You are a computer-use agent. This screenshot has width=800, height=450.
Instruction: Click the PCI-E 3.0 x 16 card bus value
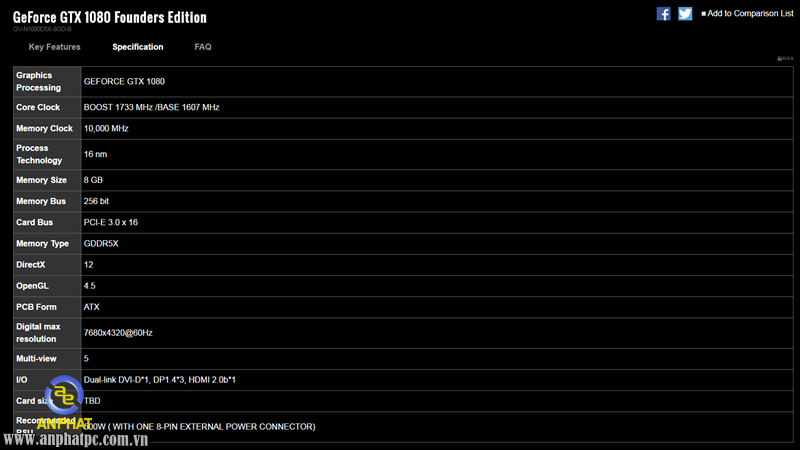click(x=111, y=222)
